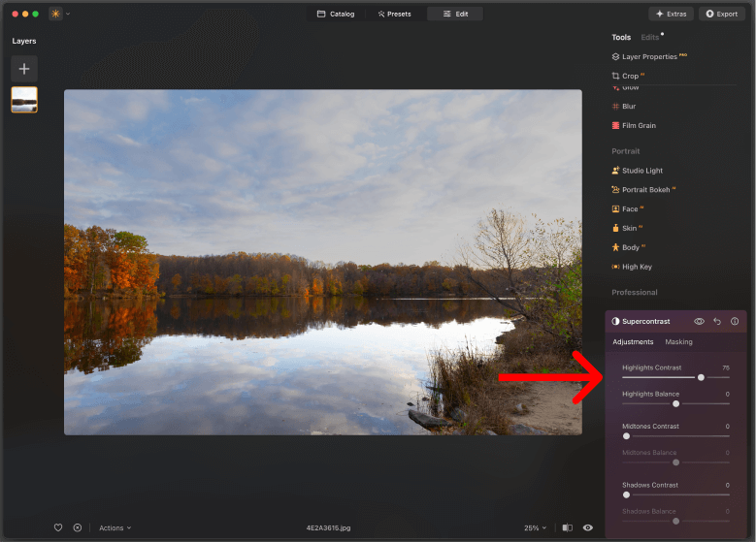The height and width of the screenshot is (542, 756).
Task: Switch to the Edit tab
Action: point(455,14)
